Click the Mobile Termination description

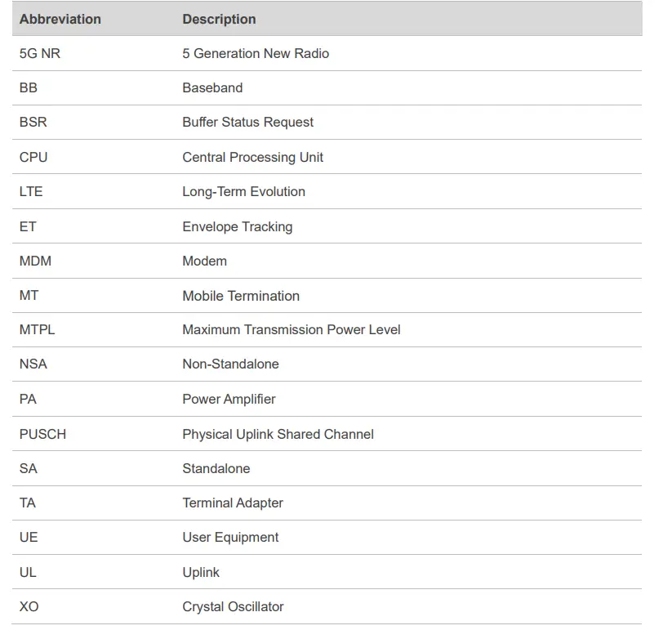(x=241, y=296)
